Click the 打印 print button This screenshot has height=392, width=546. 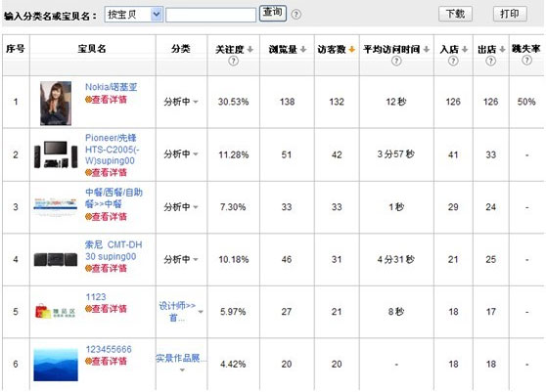tap(510, 14)
